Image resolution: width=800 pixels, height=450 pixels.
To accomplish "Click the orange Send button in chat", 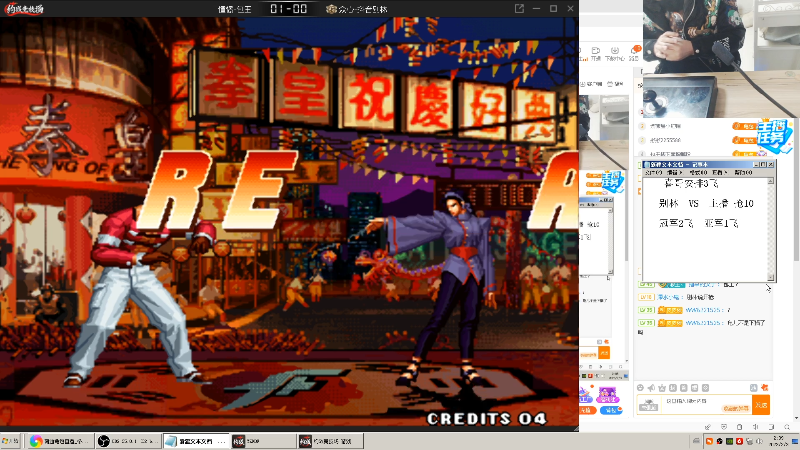I will pyautogui.click(x=761, y=405).
